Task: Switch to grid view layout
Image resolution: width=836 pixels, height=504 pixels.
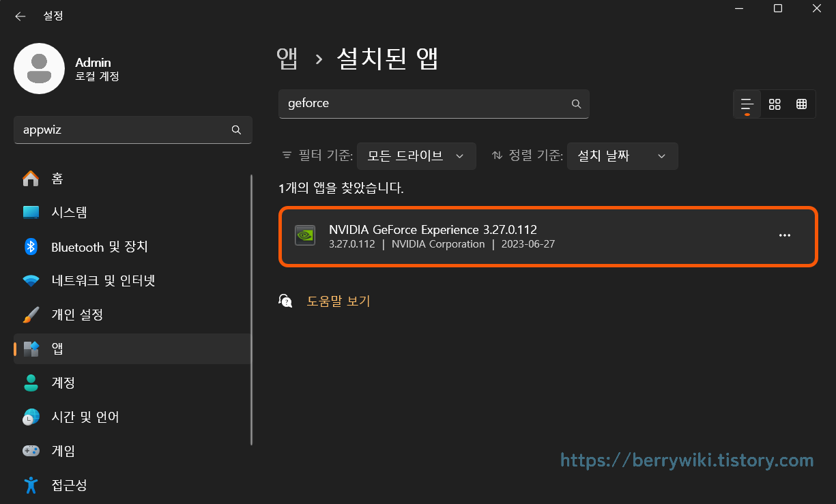Action: click(802, 104)
